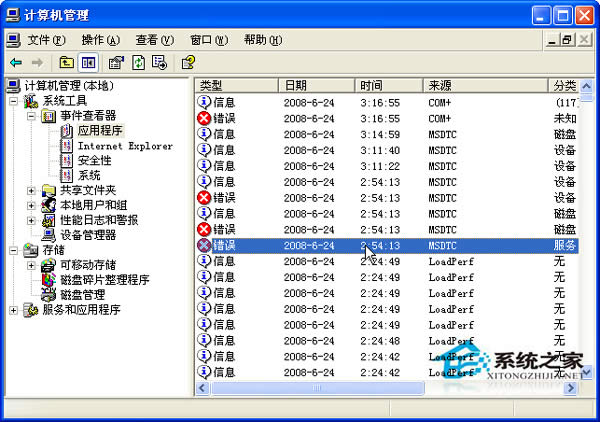Image resolution: width=600 pixels, height=422 pixels.
Task: Open Properties from the toolbar icon
Action: coord(115,63)
